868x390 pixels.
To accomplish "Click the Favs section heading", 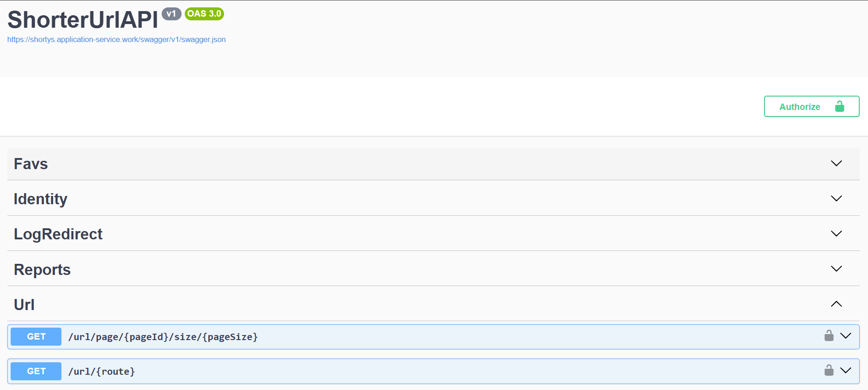I will [31, 164].
